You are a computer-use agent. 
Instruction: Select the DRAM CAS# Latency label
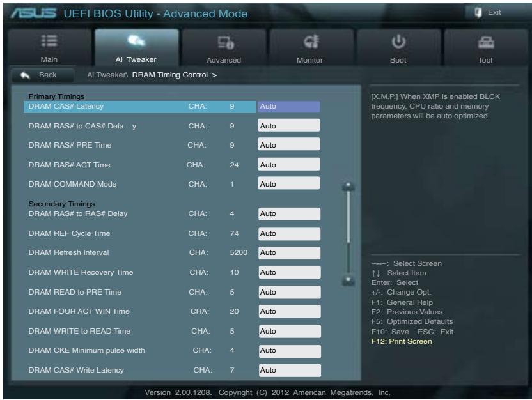click(x=66, y=107)
